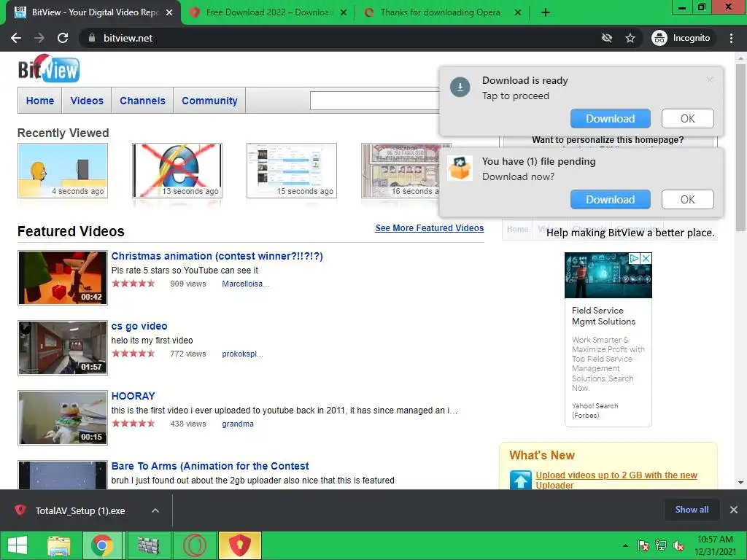Dismiss the Download is ready notification with X
The height and width of the screenshot is (560, 747).
(710, 79)
